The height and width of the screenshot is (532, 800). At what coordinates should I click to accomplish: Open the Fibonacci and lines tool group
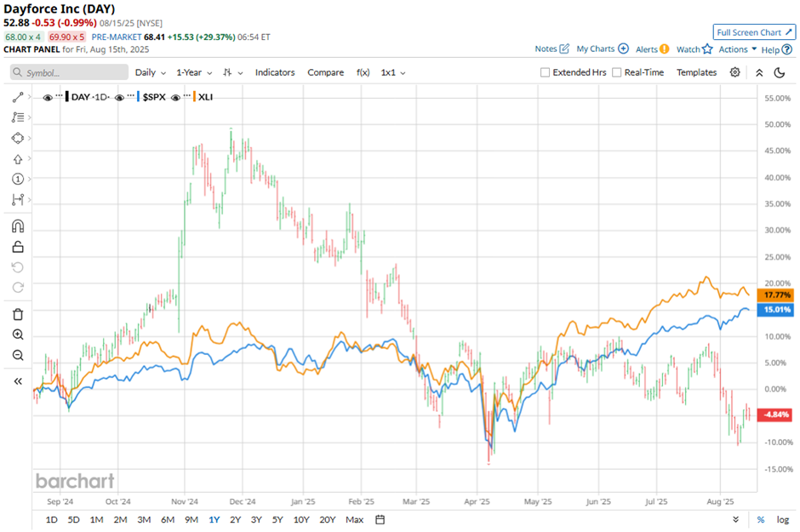18,117
